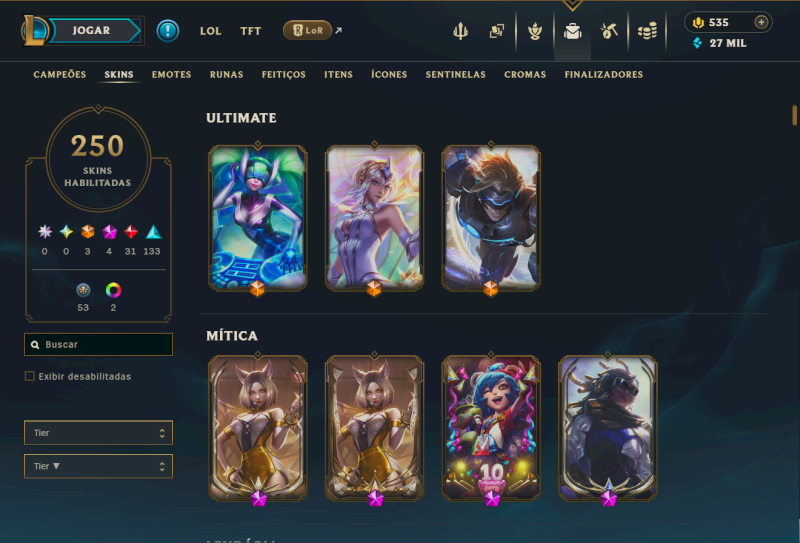Select the TFT navigation item
The height and width of the screenshot is (543, 800).
[251, 31]
